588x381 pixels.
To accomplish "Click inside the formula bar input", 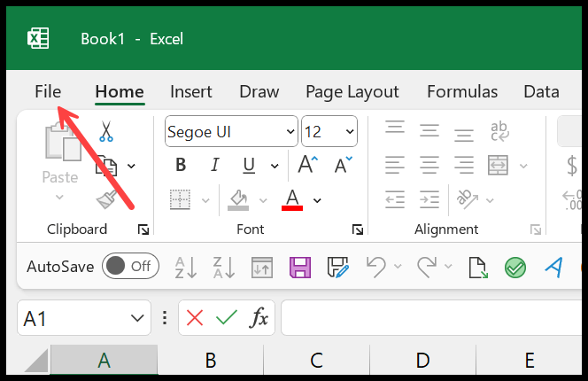I will point(431,317).
